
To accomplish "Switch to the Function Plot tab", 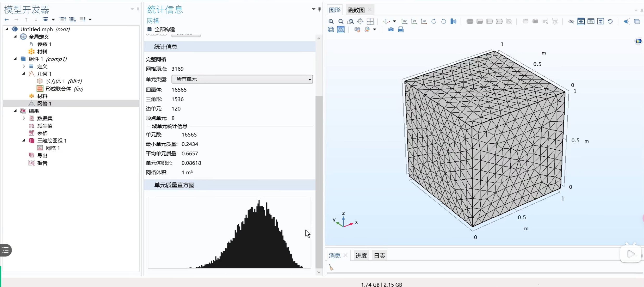I will [356, 10].
